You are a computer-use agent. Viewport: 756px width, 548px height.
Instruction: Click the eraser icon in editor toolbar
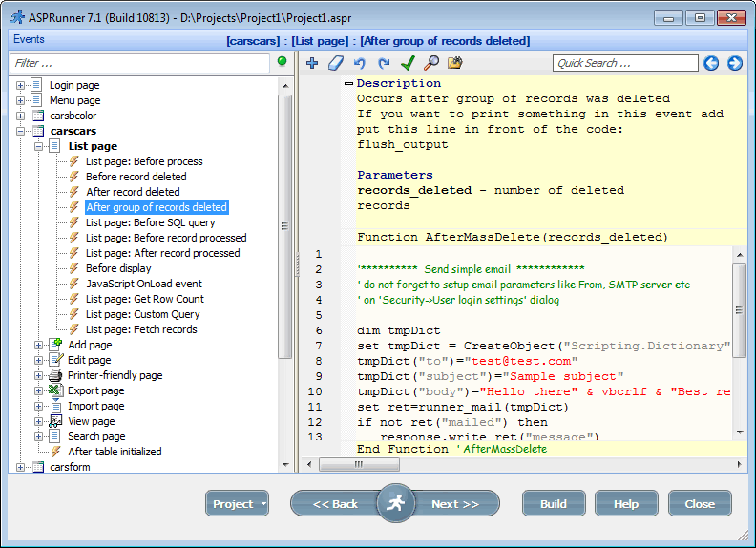[x=336, y=63]
